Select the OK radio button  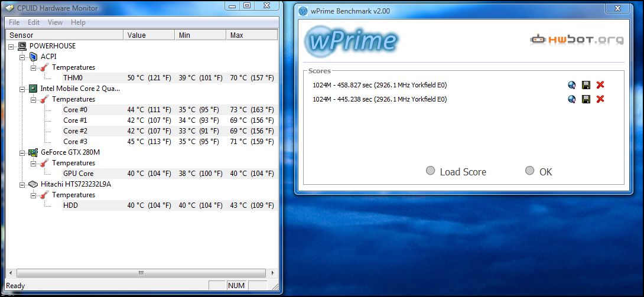click(530, 171)
